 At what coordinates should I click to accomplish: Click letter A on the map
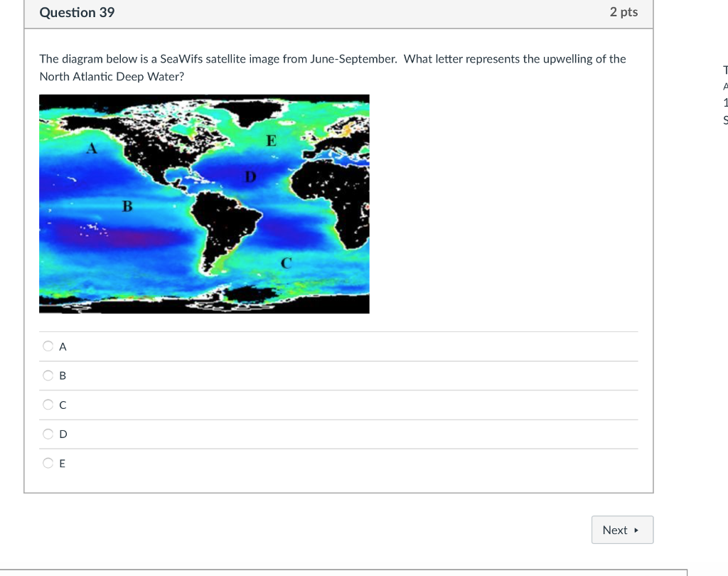92,148
